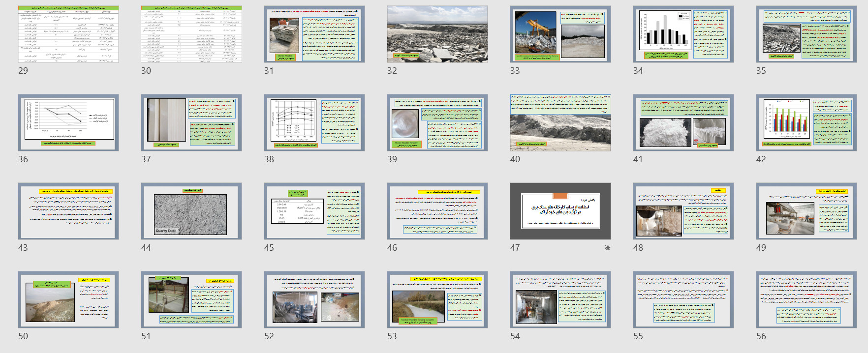
Task: Select slide 29 thumbnail with the table
Action: [68, 34]
